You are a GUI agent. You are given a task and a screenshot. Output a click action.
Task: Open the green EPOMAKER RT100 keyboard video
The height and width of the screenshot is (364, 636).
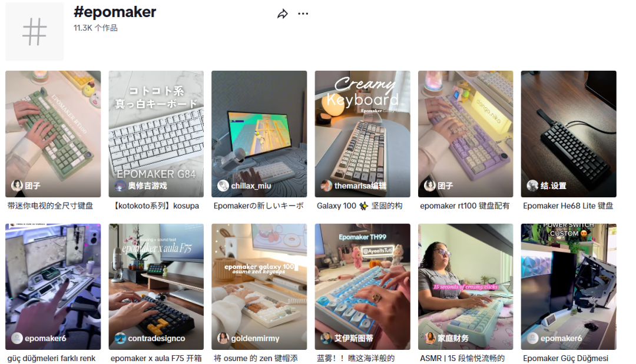(x=53, y=134)
